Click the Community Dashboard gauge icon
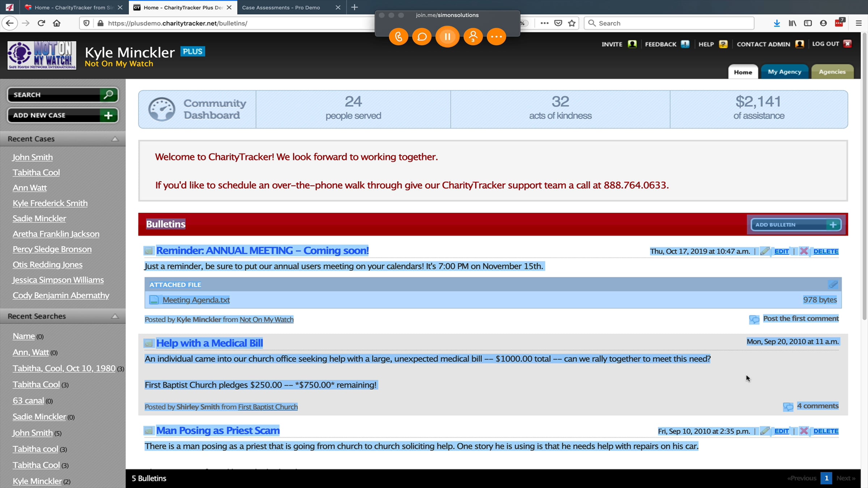Screen dimensions: 868x488 [x=162, y=109]
